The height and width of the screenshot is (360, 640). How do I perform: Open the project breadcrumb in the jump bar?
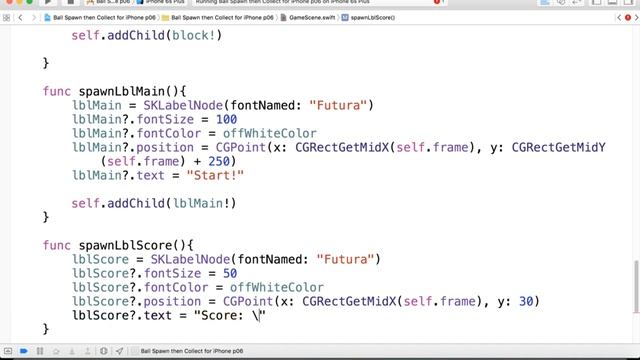tap(100, 18)
